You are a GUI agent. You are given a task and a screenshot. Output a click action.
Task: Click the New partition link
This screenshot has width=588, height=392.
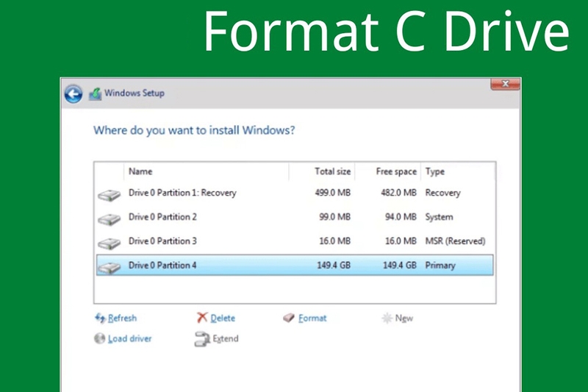(404, 318)
